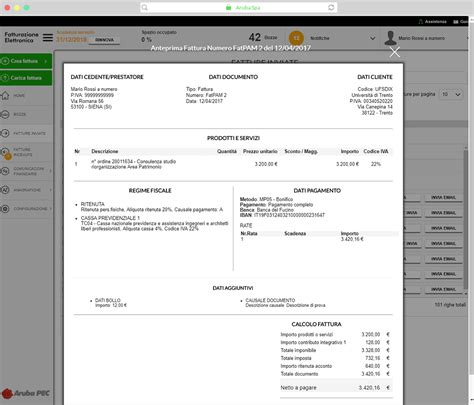This screenshot has height=405, width=474.
Task: Click the browser reload icon
Action: click(x=331, y=7)
